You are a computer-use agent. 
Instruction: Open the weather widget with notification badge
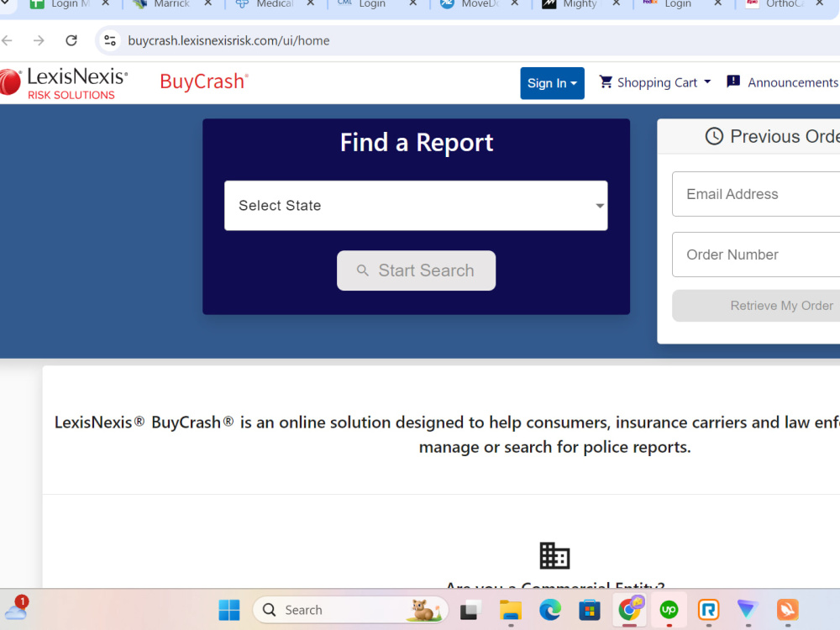[16, 608]
